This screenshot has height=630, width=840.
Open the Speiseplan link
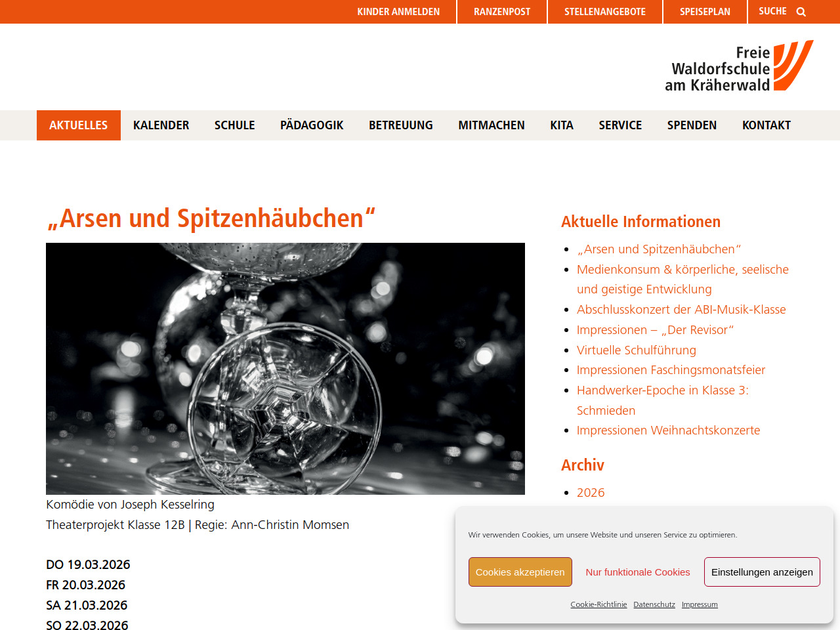coord(705,12)
